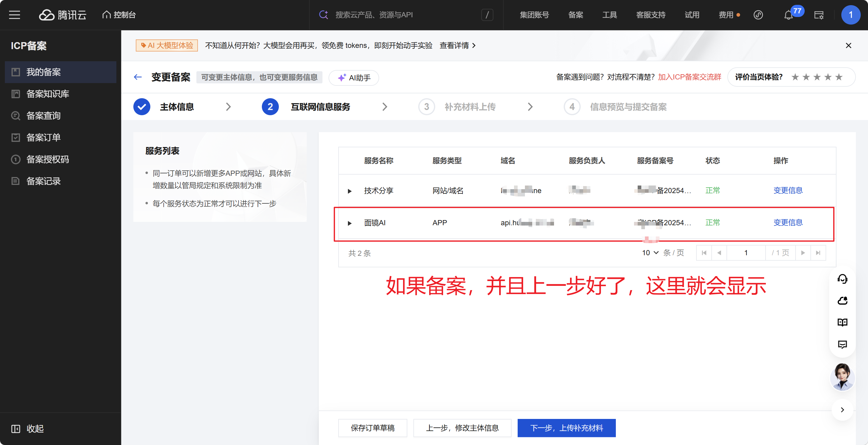Screen dimensions: 868x445
Task: Click the virtual assistant avatar thumbnail
Action: [x=843, y=377]
